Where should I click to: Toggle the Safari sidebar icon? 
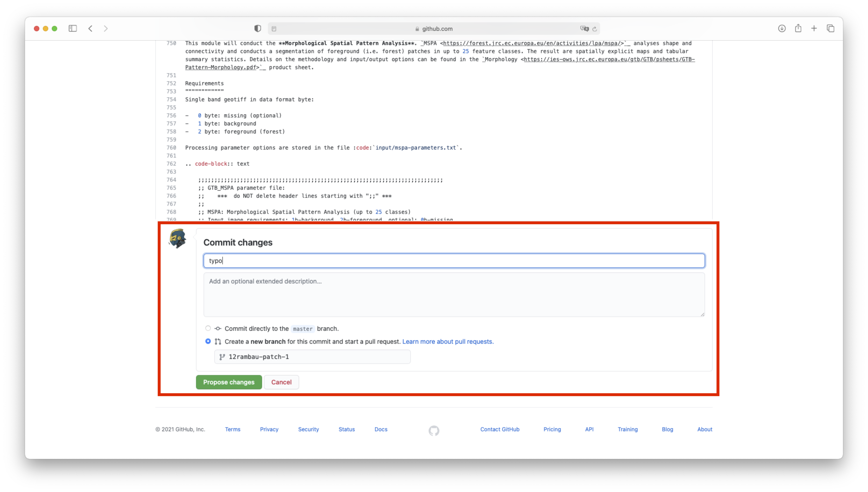pos(73,28)
